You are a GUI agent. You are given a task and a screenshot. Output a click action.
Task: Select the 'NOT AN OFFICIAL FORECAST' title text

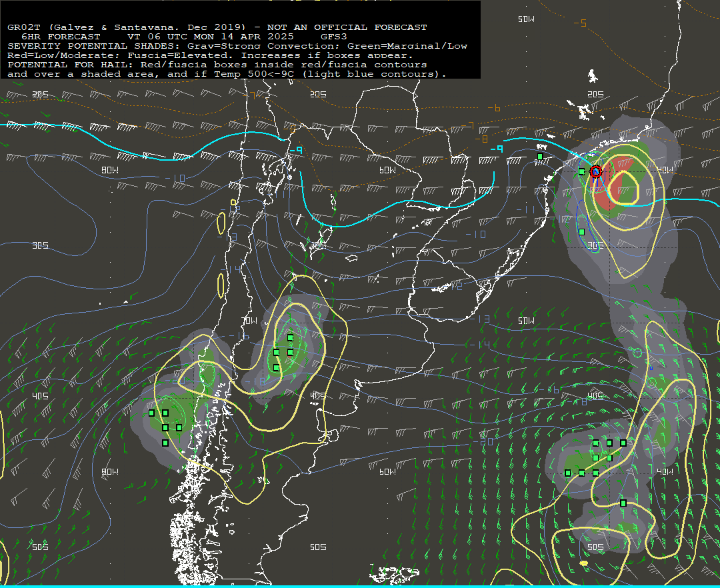coord(347,27)
